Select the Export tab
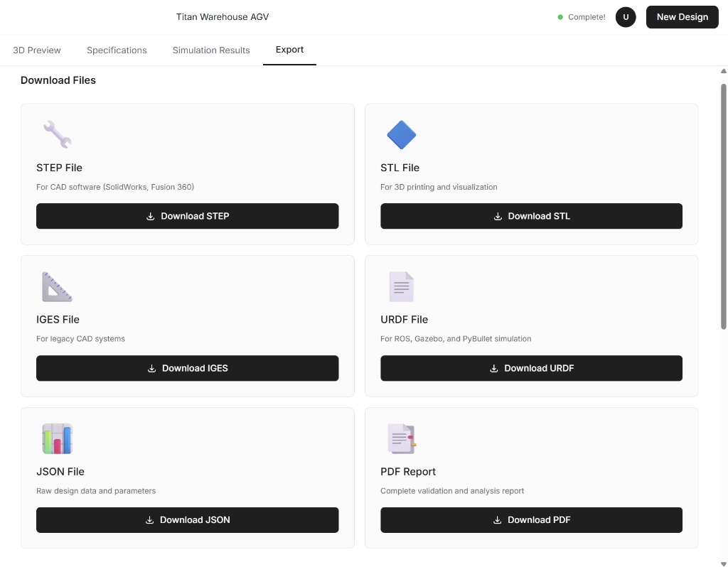The height and width of the screenshot is (567, 728). click(x=289, y=50)
